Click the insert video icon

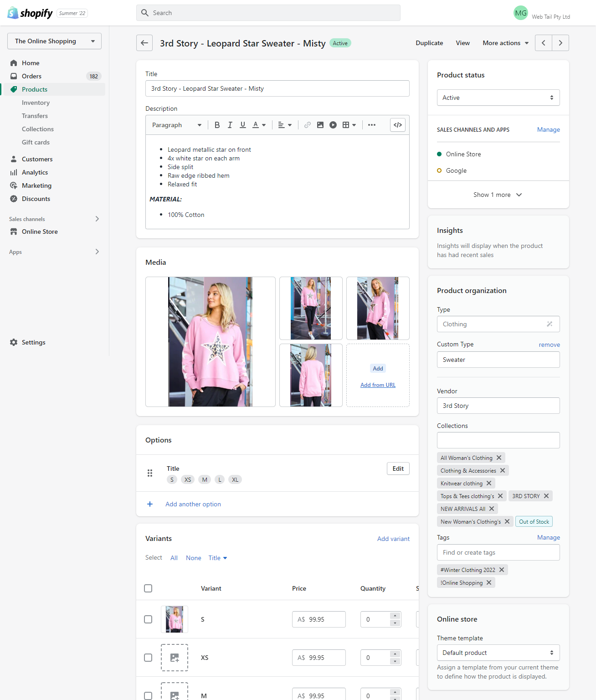333,125
